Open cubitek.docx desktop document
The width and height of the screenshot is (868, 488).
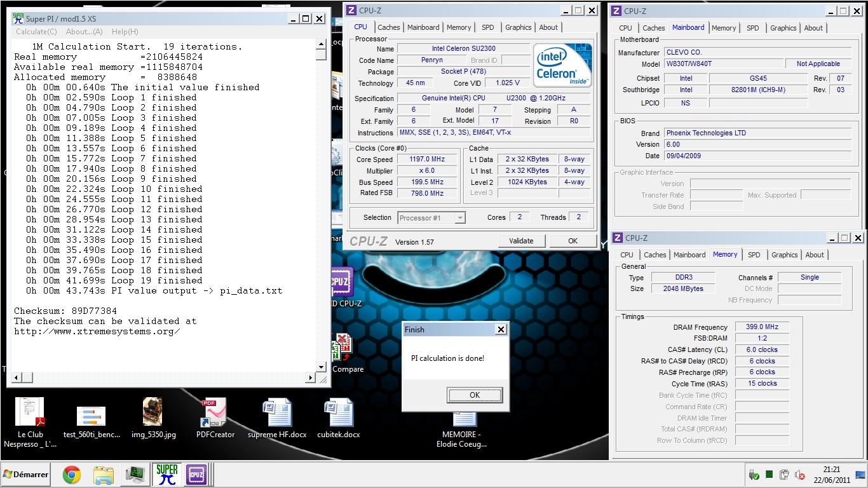click(x=339, y=414)
